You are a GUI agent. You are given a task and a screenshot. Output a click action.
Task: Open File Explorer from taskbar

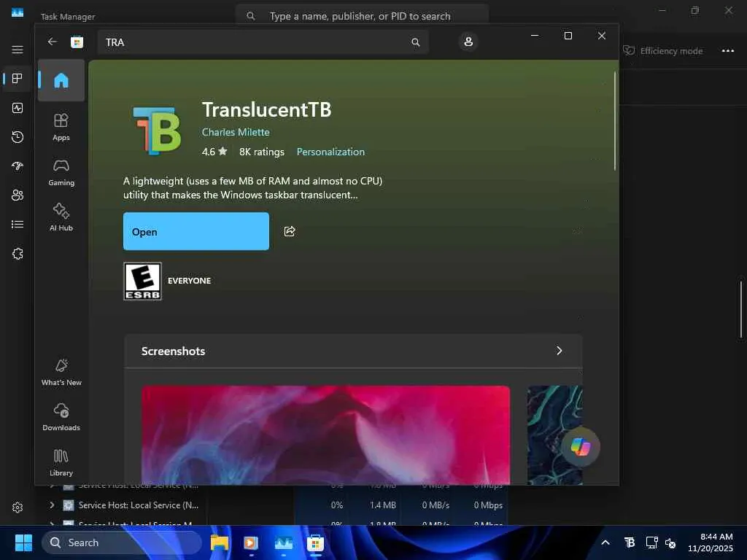(219, 542)
